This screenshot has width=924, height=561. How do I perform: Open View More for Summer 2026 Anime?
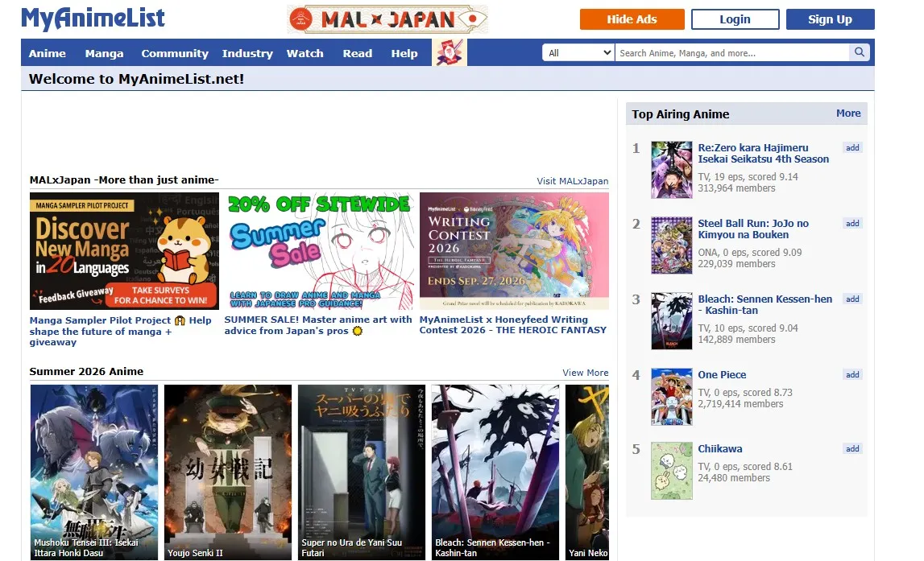click(585, 373)
